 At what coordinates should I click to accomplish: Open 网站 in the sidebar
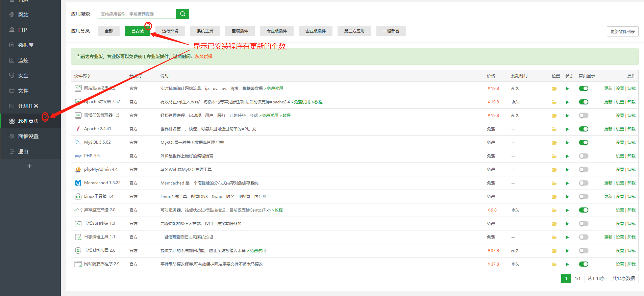23,15
